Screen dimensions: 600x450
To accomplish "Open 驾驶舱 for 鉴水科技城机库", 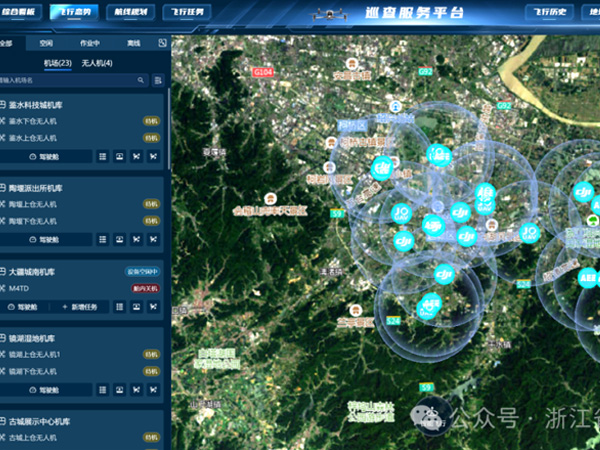I will point(45,157).
